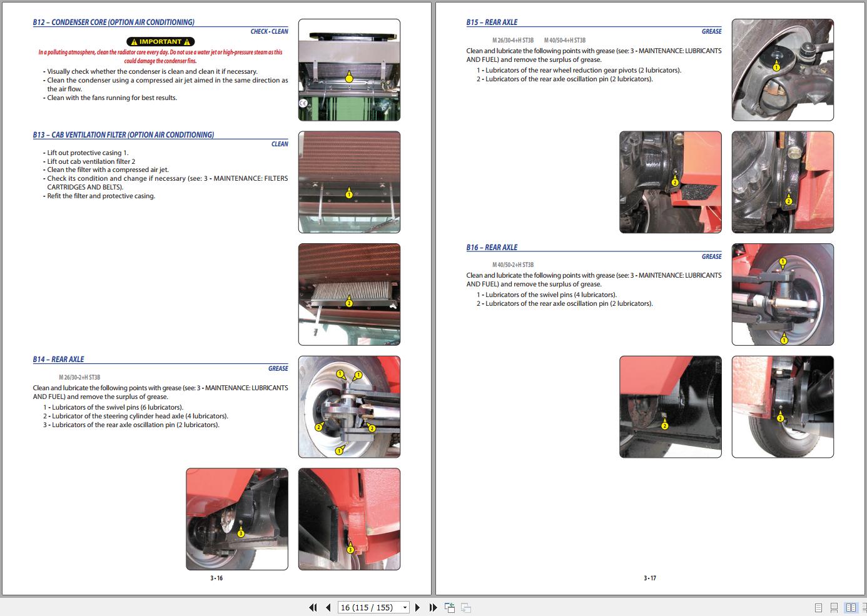
Task: Click the IMPORTANT warning banner under B12
Action: 160,41
